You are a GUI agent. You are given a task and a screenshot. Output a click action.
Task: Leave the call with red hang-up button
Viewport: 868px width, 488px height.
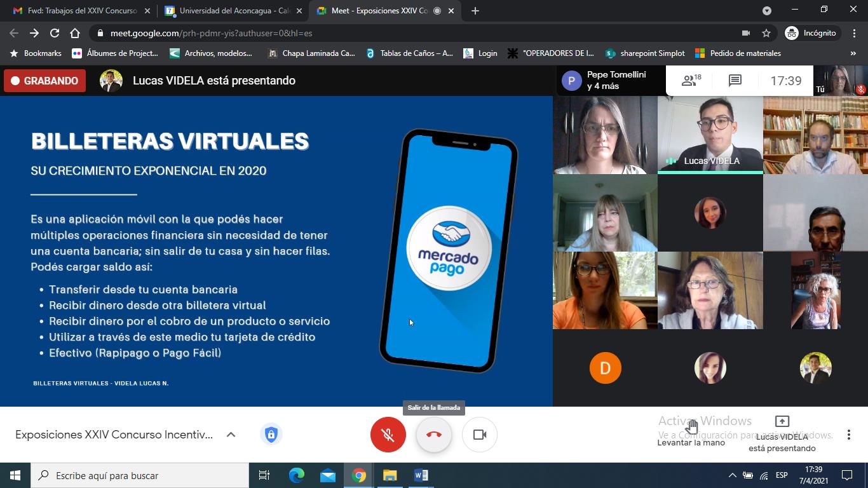point(434,435)
